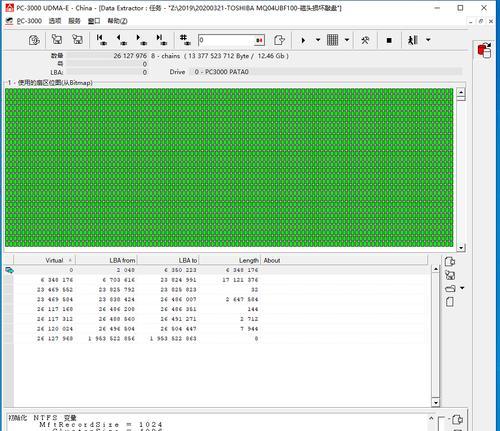
Task: Sort by the LBA from column header
Action: (106, 260)
